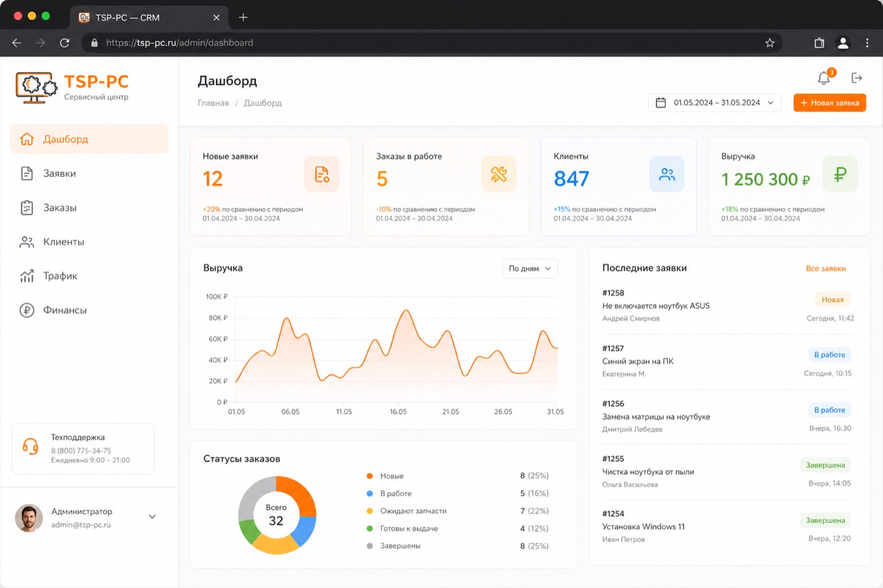883x588 pixels.
Task: Click the gray Завершены legend dot
Action: tap(370, 546)
